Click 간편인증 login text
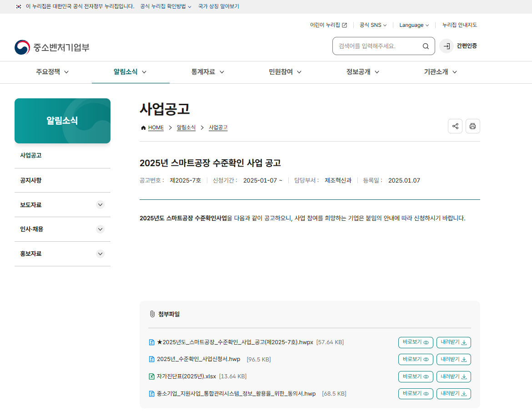Screen dimensions: 532x412 tap(467, 46)
